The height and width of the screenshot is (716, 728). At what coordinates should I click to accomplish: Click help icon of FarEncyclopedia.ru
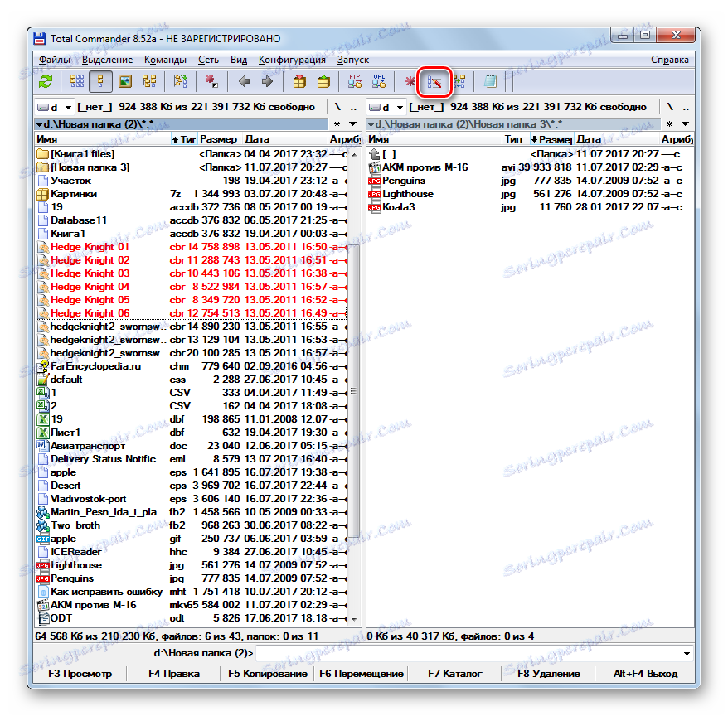43,366
